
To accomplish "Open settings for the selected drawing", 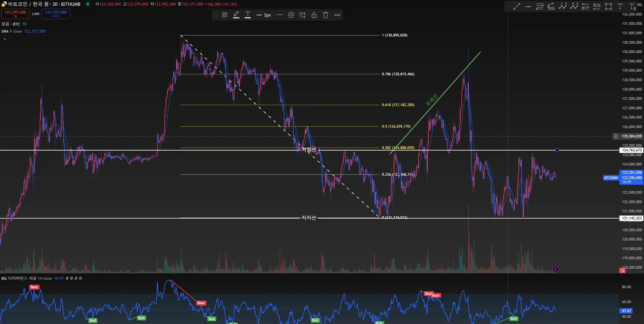I will (x=291, y=15).
